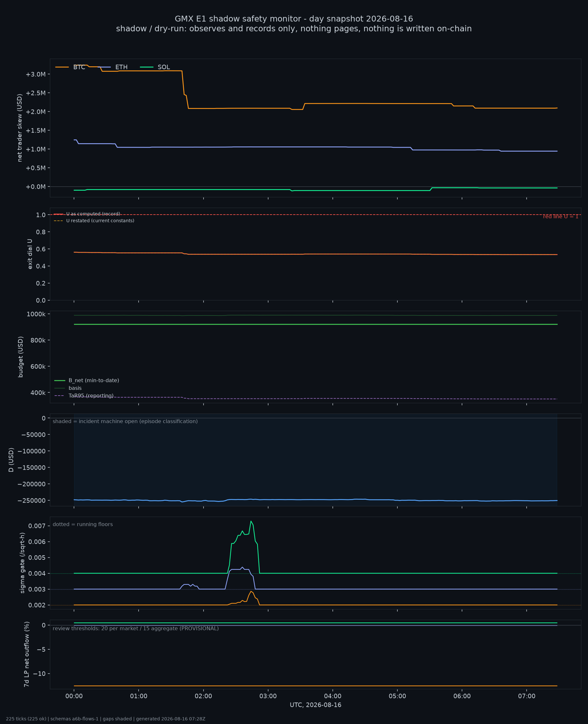
Task: Click the '−5' tick on LP outflow axis
Action: (41, 649)
